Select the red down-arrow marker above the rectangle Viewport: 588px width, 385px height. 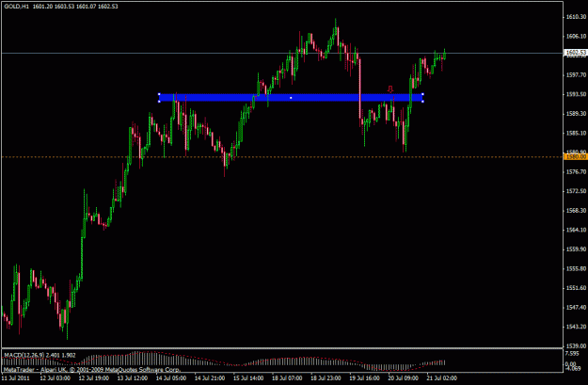[x=390, y=88]
